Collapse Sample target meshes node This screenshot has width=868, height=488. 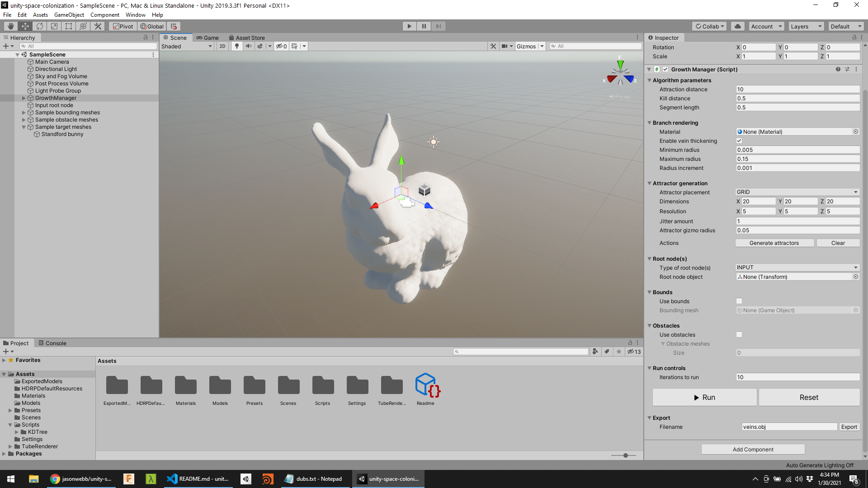[x=24, y=127]
